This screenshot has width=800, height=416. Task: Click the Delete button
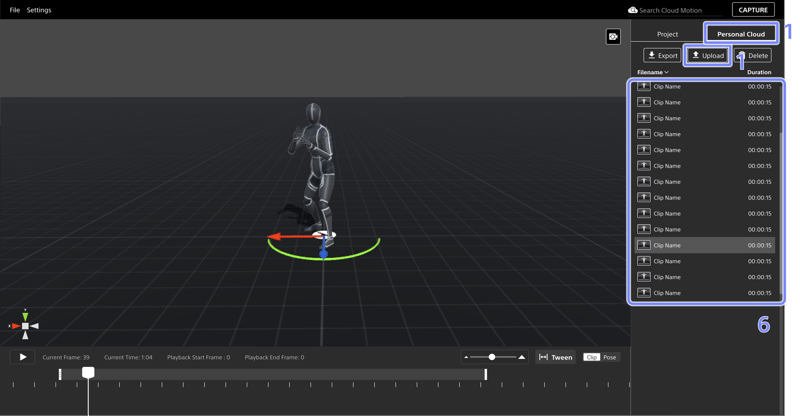coord(753,56)
